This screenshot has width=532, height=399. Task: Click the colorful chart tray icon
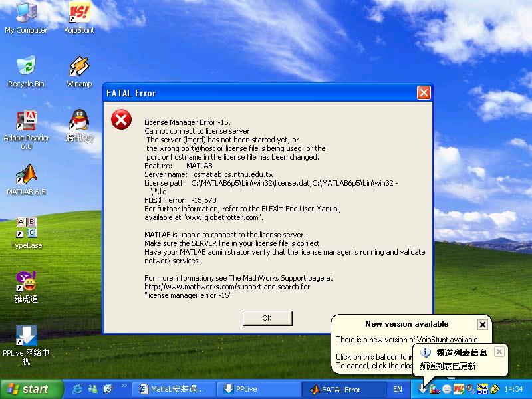pos(435,389)
